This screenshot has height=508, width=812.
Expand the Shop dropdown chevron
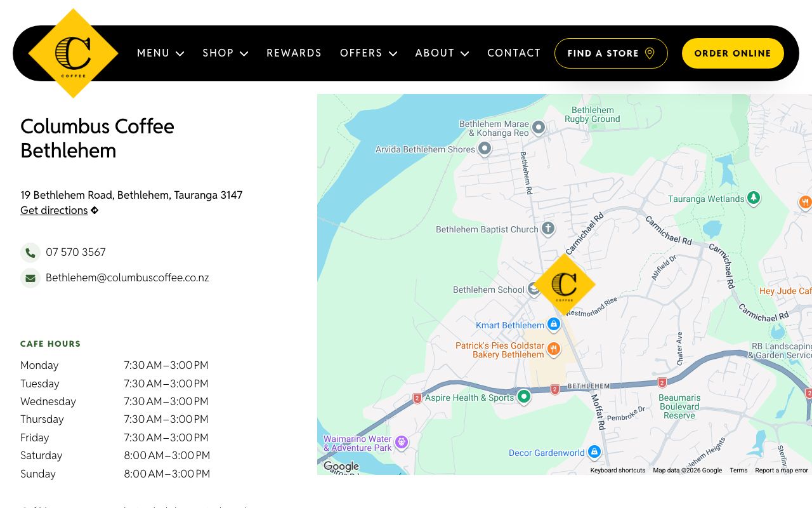coord(244,54)
